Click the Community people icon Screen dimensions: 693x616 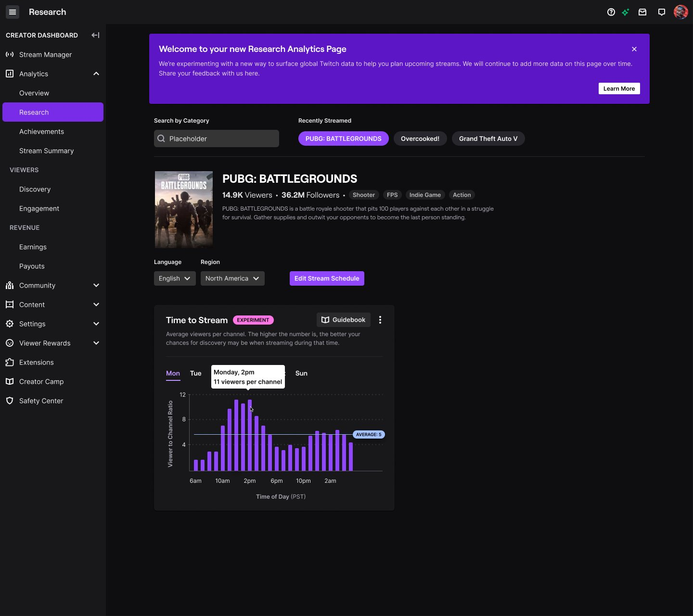pyautogui.click(x=10, y=285)
